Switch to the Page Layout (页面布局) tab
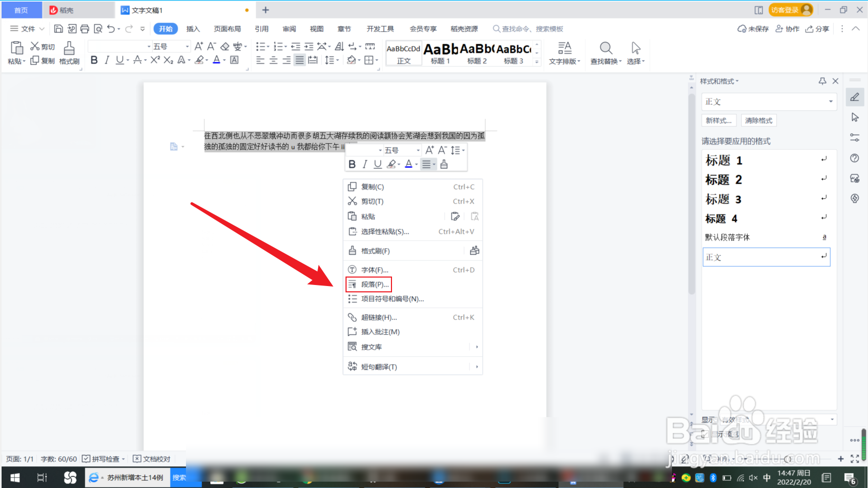Viewport: 868px width, 488px height. (227, 29)
